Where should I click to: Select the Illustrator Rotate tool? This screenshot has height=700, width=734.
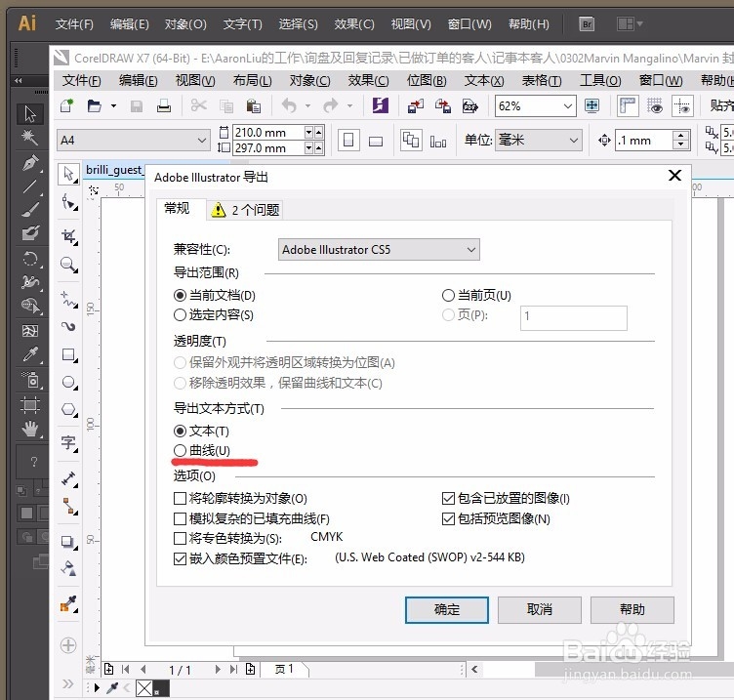coord(30,259)
